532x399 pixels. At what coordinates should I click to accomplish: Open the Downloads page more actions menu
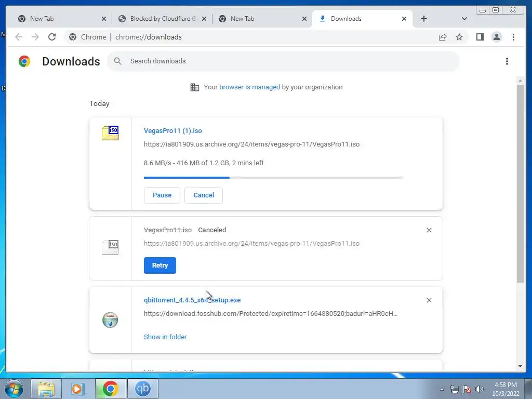pos(507,61)
